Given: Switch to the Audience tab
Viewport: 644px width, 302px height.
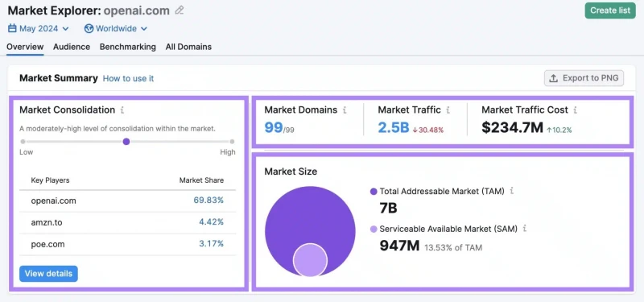Looking at the screenshot, I should coord(72,47).
